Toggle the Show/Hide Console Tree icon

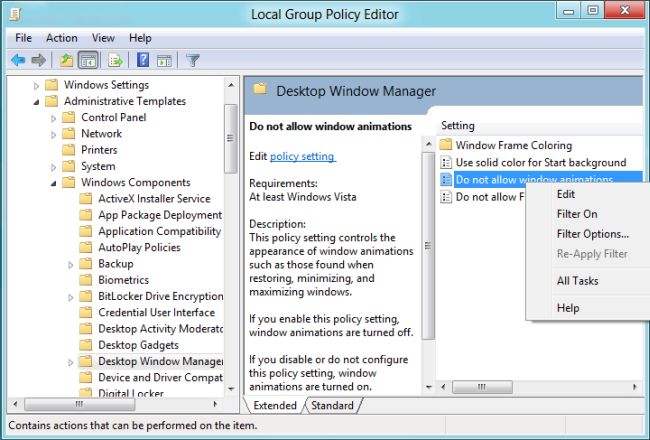coord(88,61)
